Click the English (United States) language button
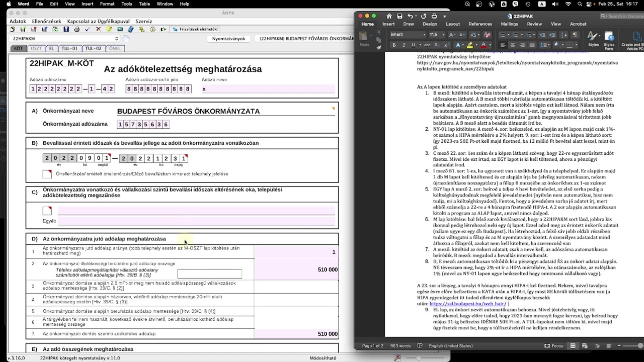 coord(450,346)
